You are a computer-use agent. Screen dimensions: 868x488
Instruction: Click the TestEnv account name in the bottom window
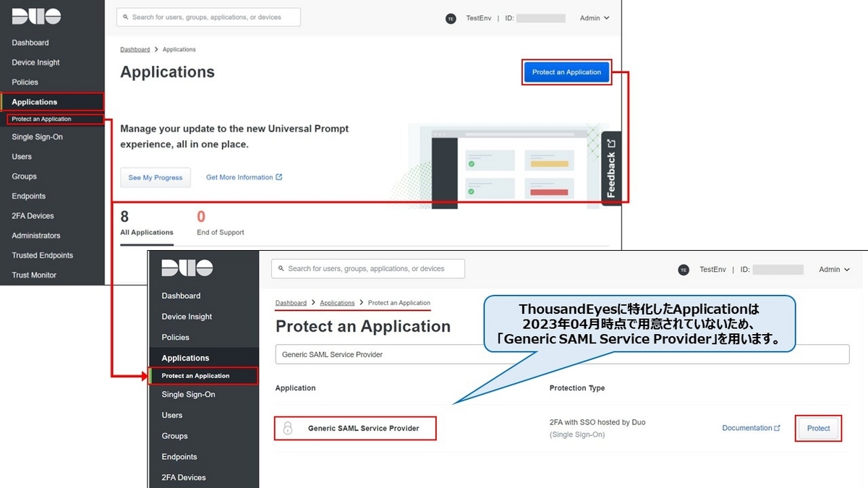(x=712, y=270)
